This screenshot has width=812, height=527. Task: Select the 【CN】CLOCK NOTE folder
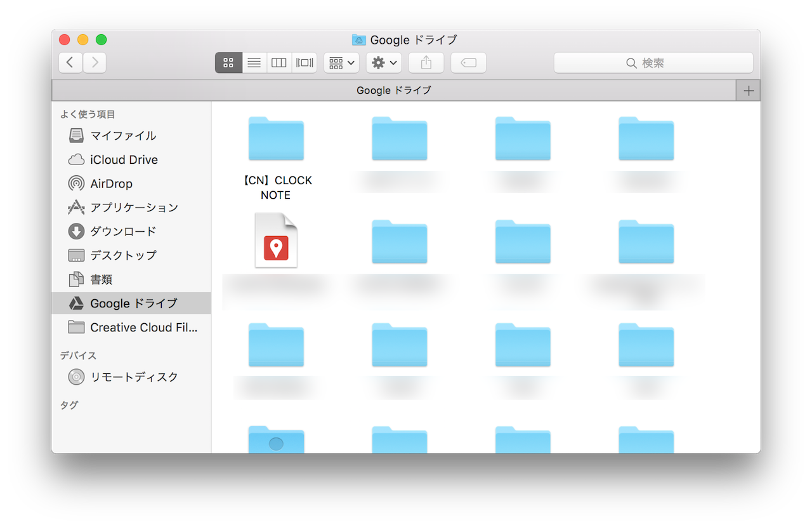point(276,138)
